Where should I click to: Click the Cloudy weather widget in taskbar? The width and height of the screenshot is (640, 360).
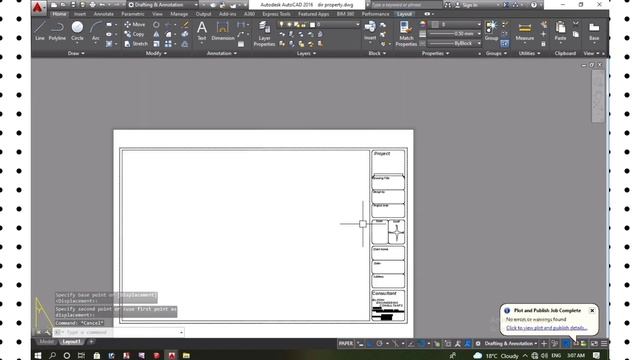496,356
